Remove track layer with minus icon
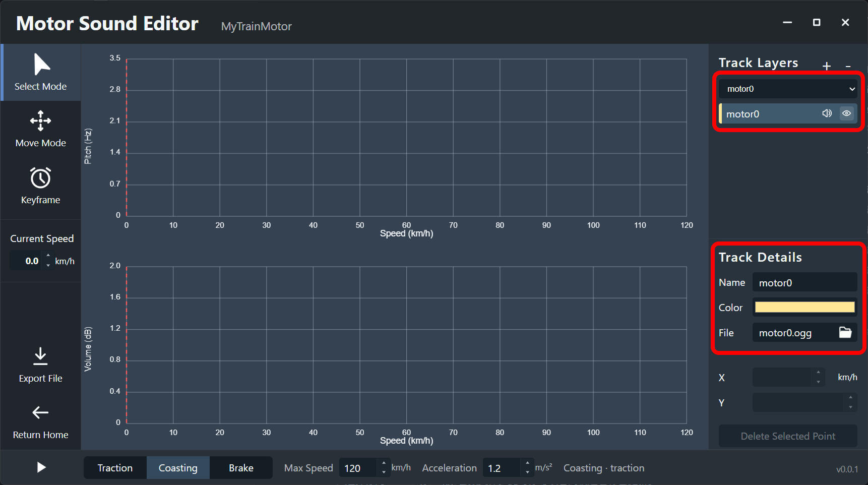The width and height of the screenshot is (868, 485). click(x=848, y=66)
